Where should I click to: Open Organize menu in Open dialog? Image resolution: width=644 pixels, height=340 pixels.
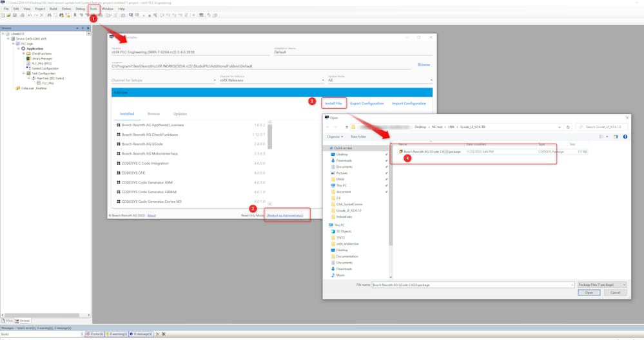[335, 137]
